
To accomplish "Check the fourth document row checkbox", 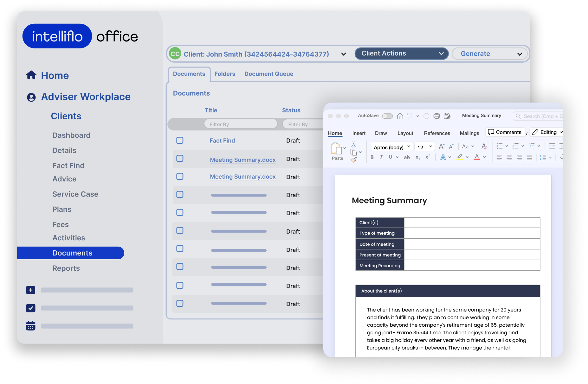I will (180, 194).
